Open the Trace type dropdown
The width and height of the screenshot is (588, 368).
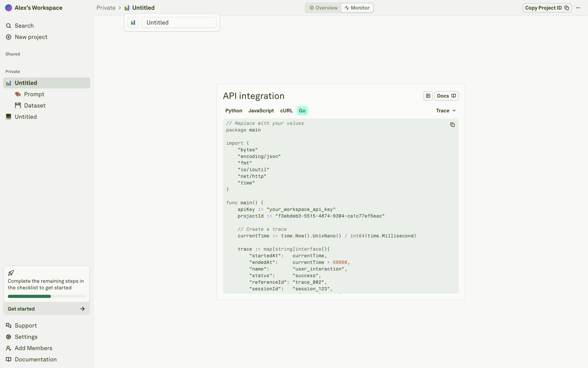click(x=446, y=111)
